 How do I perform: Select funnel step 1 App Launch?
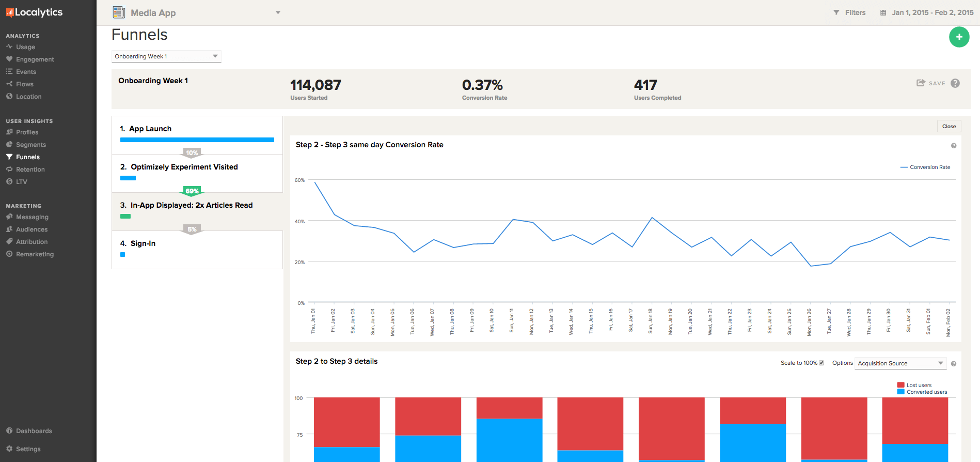tap(197, 135)
